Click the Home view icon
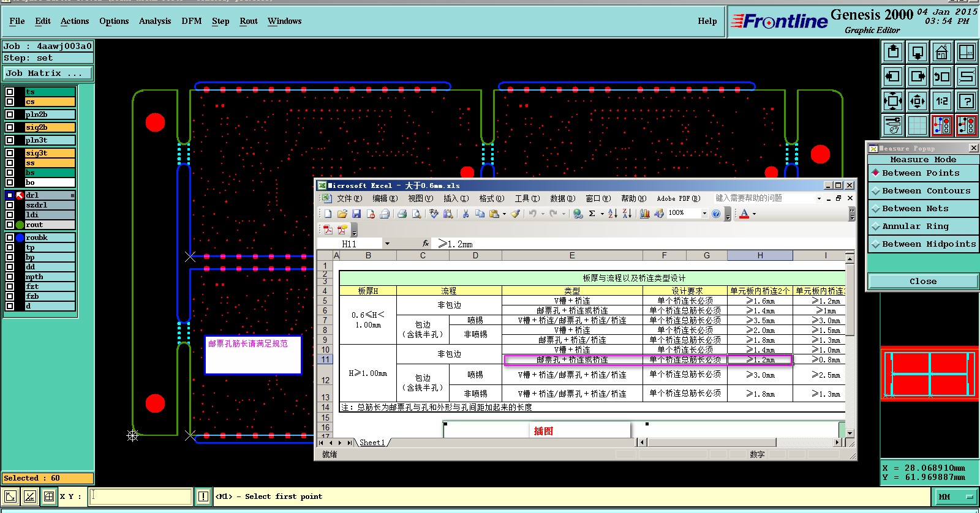 (941, 52)
